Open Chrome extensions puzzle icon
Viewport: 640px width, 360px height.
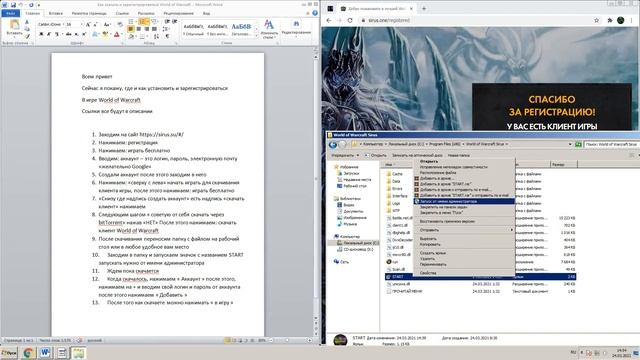[610, 20]
